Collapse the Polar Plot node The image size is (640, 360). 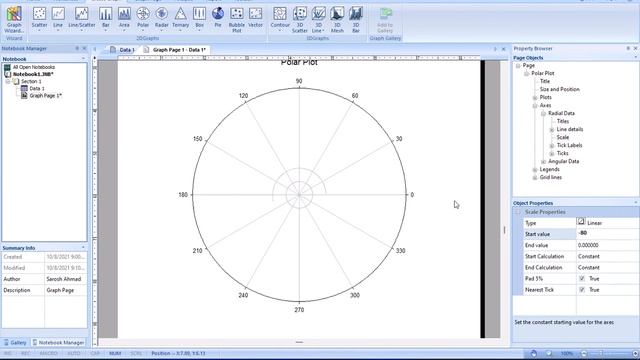pos(527,73)
